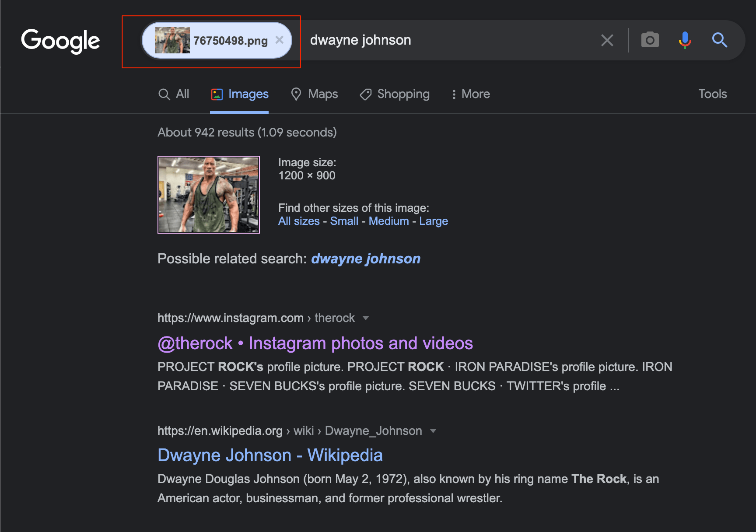
Task: Open the uploaded gym photo thumbnail
Action: click(x=209, y=195)
